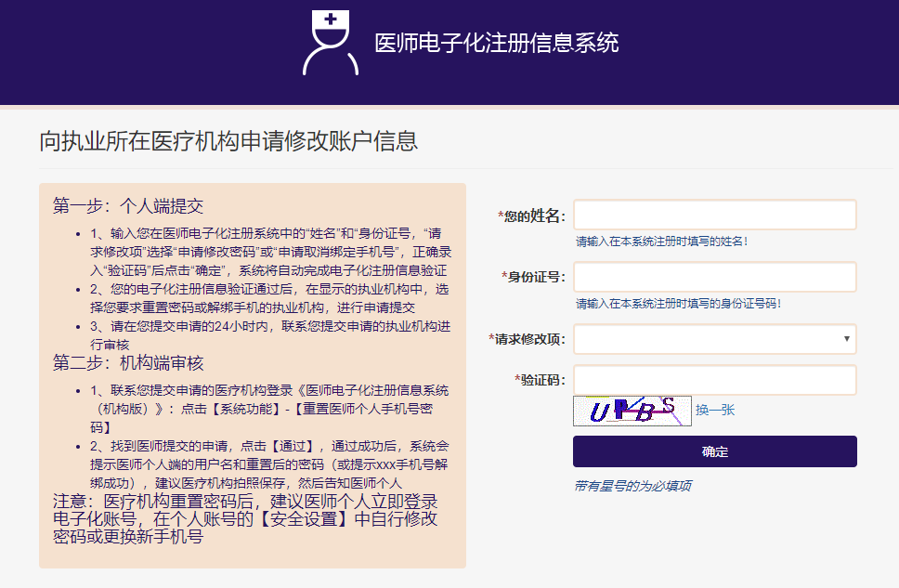Click the captcha image to refresh
The height and width of the screenshot is (588, 899).
(632, 411)
